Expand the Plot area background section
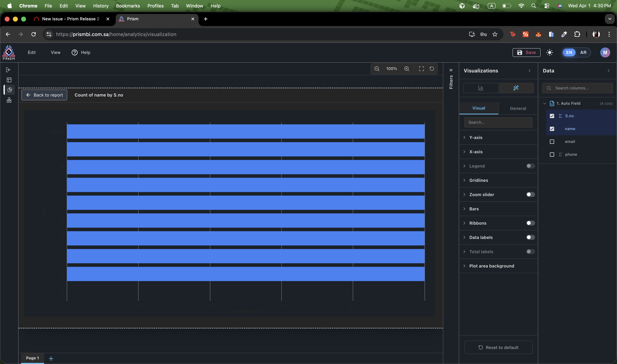Image resolution: width=617 pixels, height=364 pixels. [x=491, y=266]
